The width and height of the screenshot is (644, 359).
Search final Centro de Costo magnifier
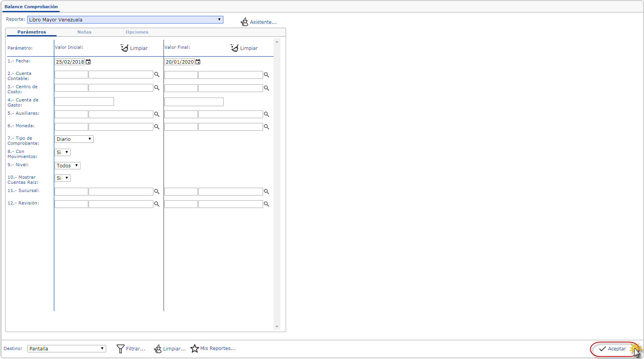coord(266,88)
